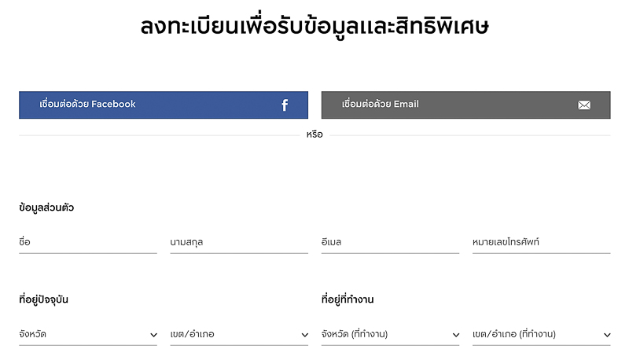Open the จังหวัด (ที่ทำงาน) dropdown
This screenshot has width=629, height=364.
(390, 334)
